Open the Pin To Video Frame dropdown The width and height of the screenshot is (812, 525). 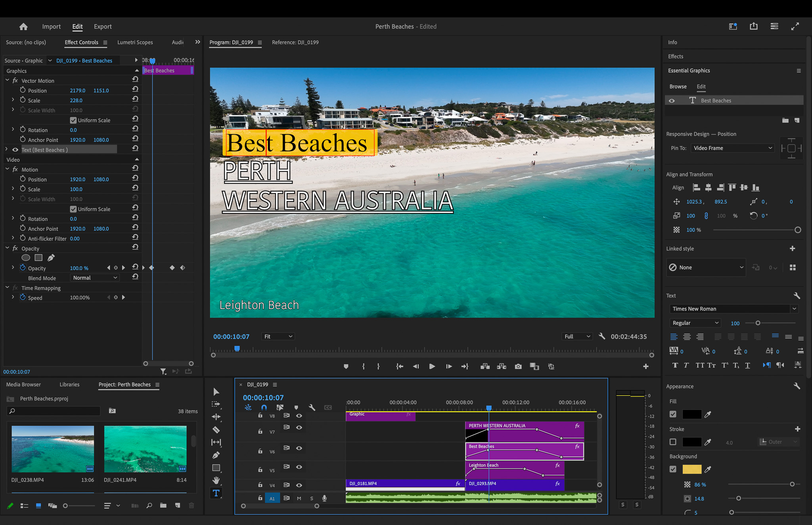(733, 148)
